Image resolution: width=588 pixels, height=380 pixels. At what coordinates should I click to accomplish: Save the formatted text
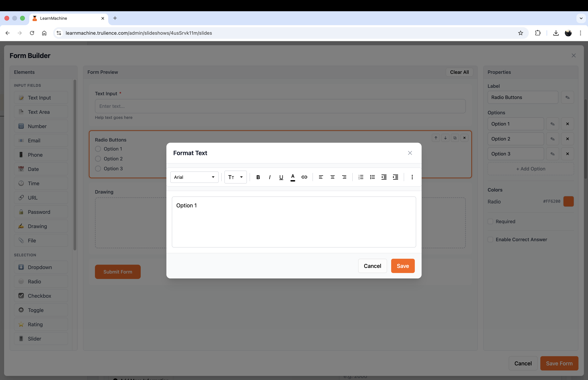(x=402, y=266)
